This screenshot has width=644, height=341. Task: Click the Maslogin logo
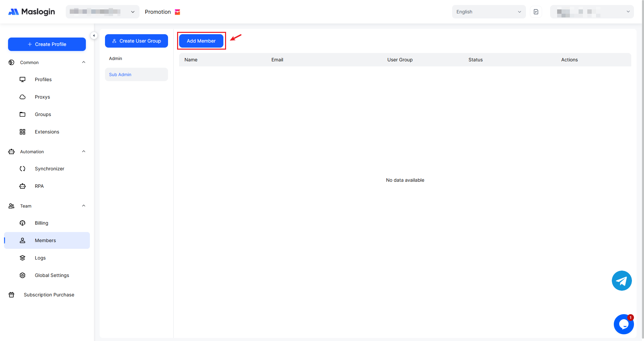[32, 12]
